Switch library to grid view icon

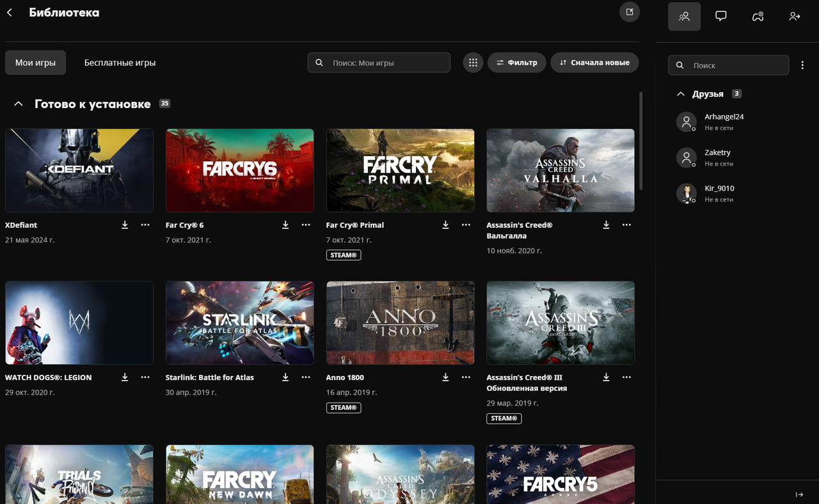coord(473,63)
